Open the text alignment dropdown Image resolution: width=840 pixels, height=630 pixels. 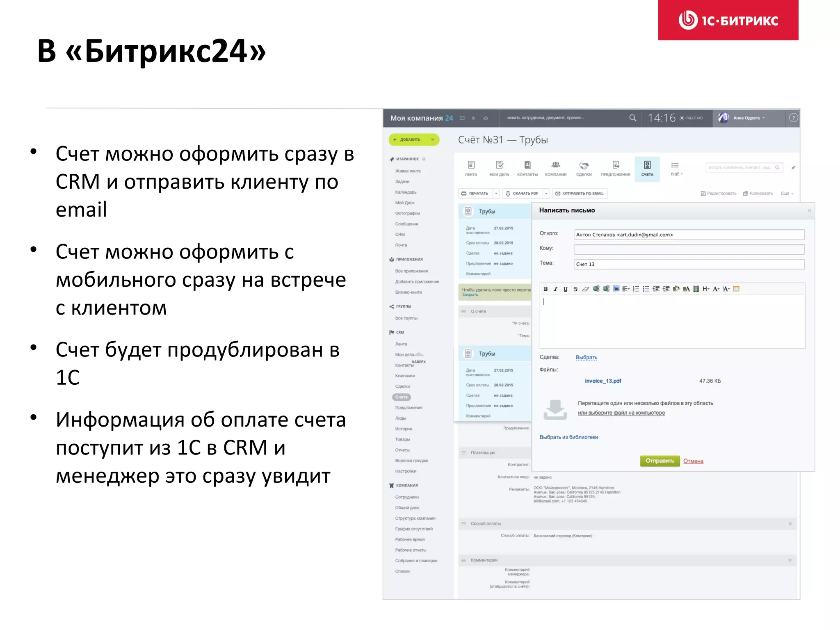coord(626,289)
